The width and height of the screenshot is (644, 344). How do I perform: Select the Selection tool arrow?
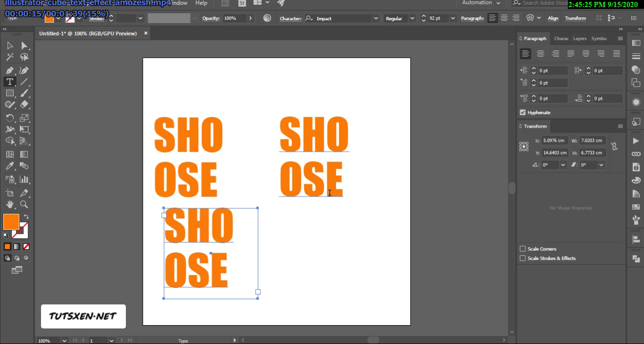point(9,46)
